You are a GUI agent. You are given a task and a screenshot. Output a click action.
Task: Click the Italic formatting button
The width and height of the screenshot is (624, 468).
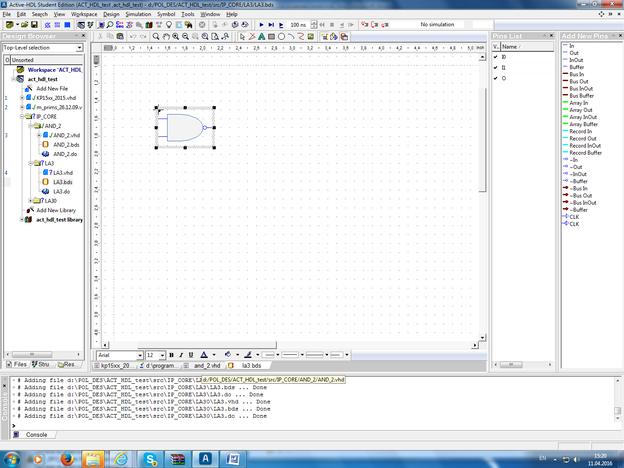click(x=181, y=355)
